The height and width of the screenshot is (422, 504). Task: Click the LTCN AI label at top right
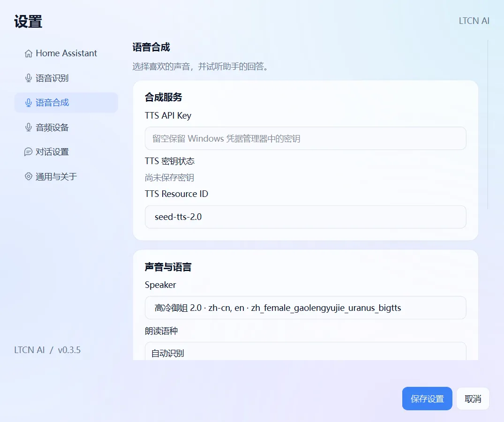(474, 21)
